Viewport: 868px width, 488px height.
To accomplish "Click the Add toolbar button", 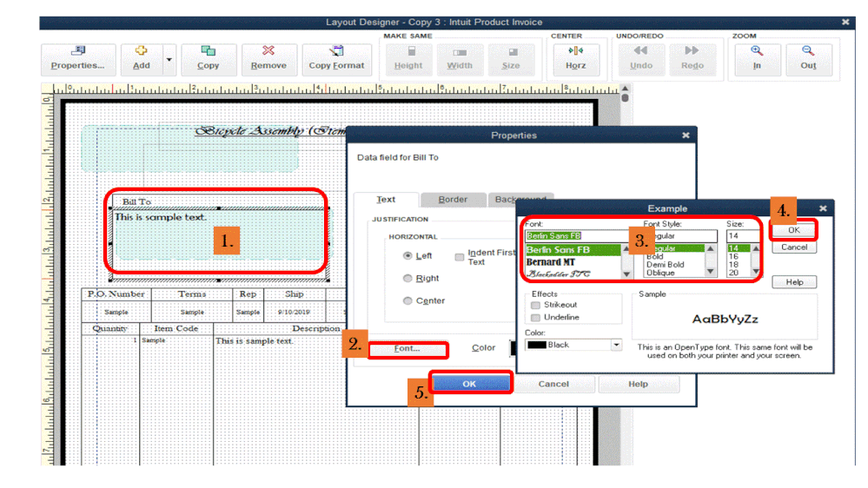I will (142, 59).
